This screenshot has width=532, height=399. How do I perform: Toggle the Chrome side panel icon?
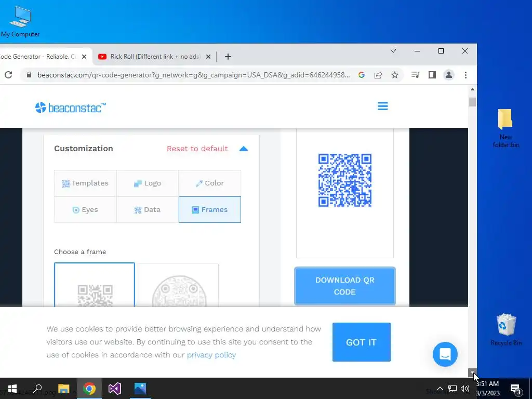pos(432,75)
